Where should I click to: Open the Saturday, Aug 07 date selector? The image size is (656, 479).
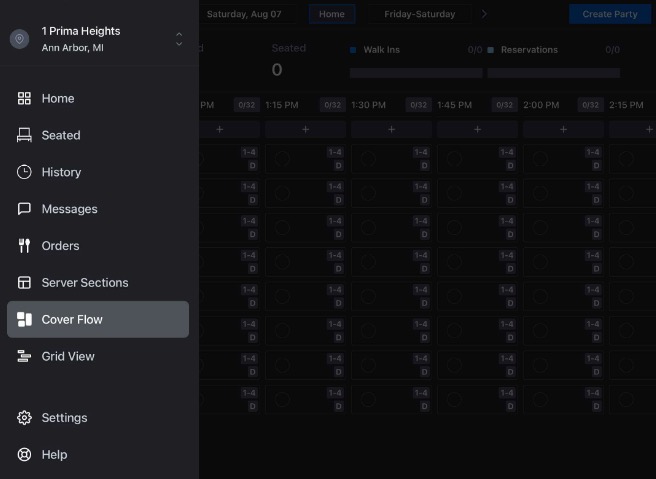(x=244, y=14)
